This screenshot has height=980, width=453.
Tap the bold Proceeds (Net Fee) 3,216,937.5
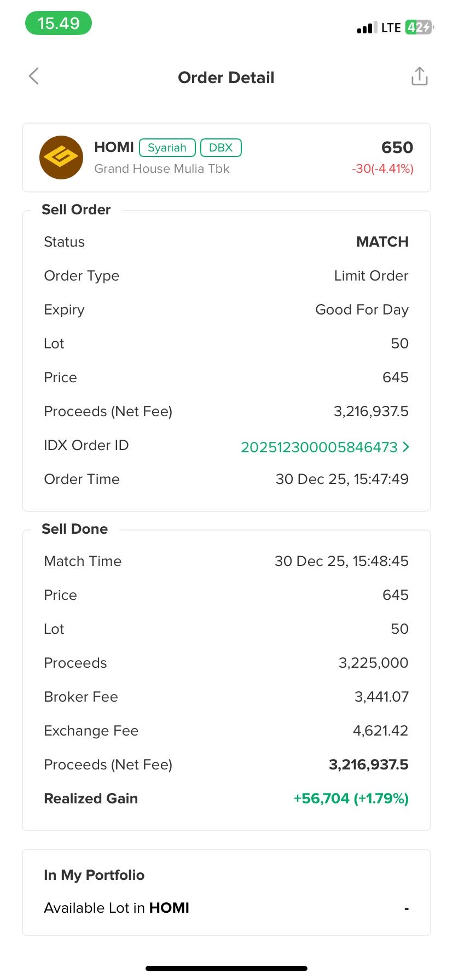click(x=368, y=765)
